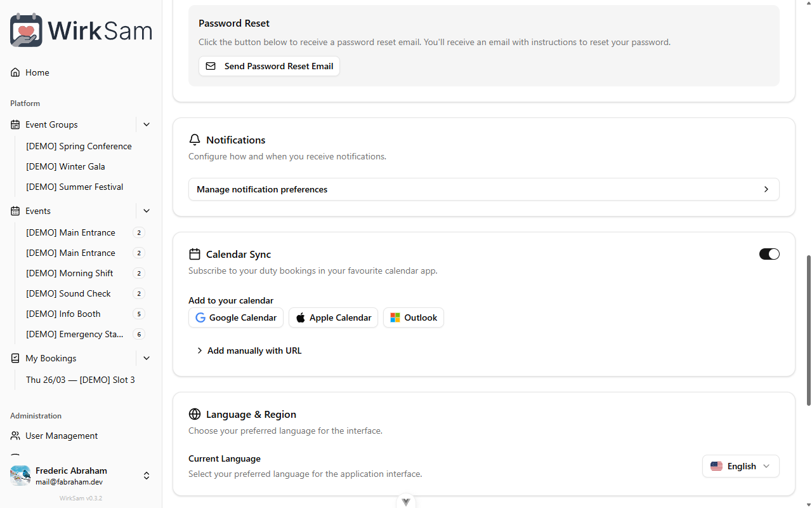Click the Events calendar icon in sidebar
The image size is (812, 508).
tap(15, 211)
